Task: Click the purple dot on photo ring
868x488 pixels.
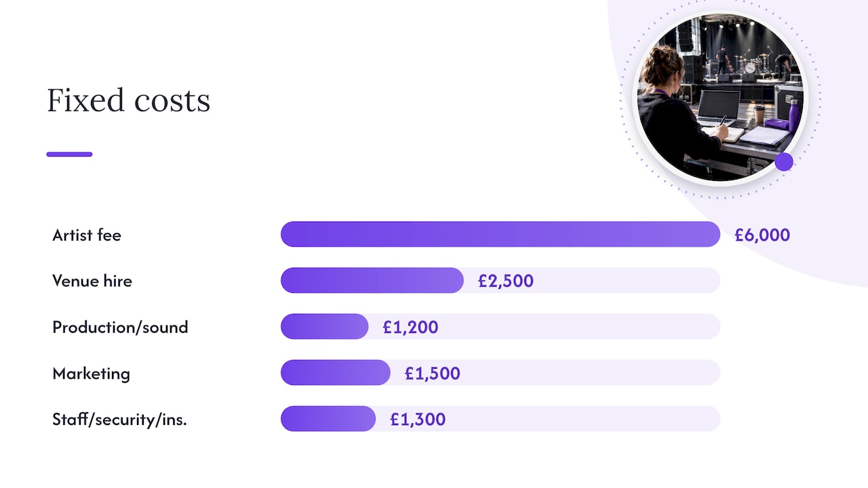Action: 784,161
